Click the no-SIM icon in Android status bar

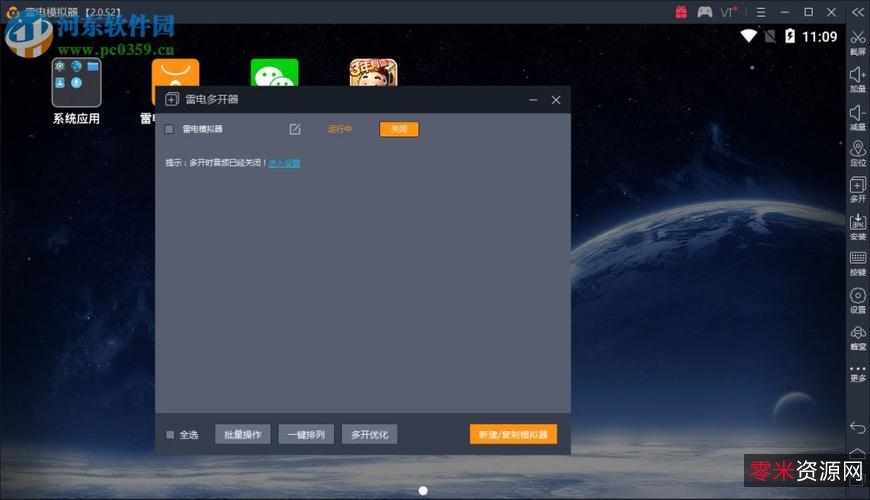tap(770, 37)
